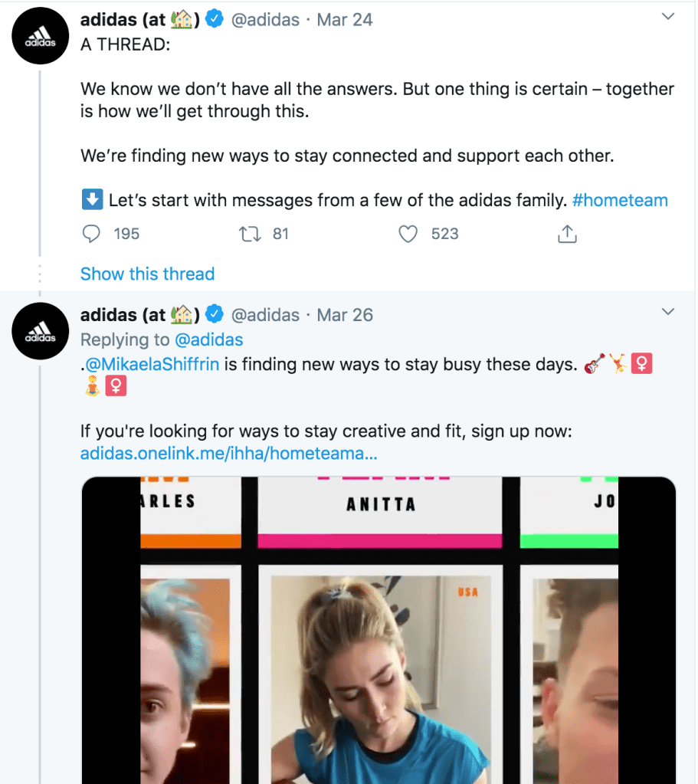Click the Show this thread link
This screenshot has width=698, height=784.
point(147,274)
